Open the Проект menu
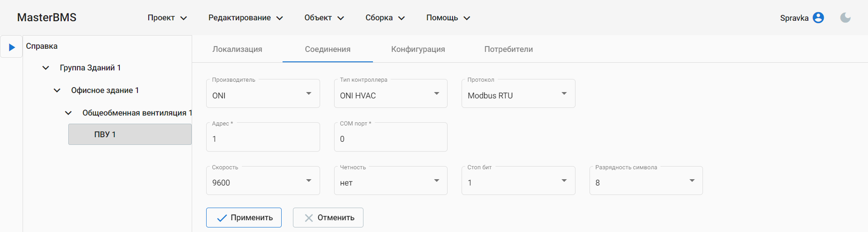The image size is (868, 232). pos(167,18)
